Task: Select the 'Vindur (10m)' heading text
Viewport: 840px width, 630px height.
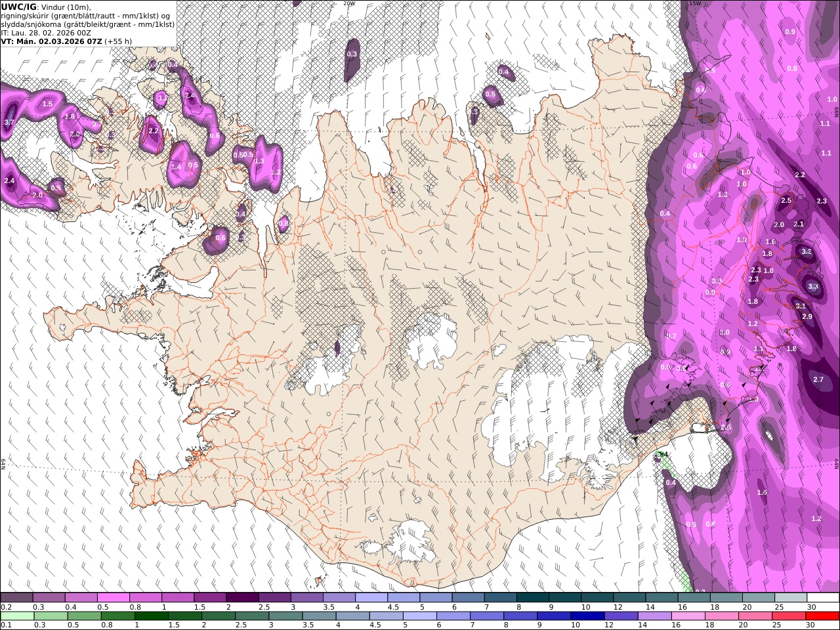Action: (62, 7)
